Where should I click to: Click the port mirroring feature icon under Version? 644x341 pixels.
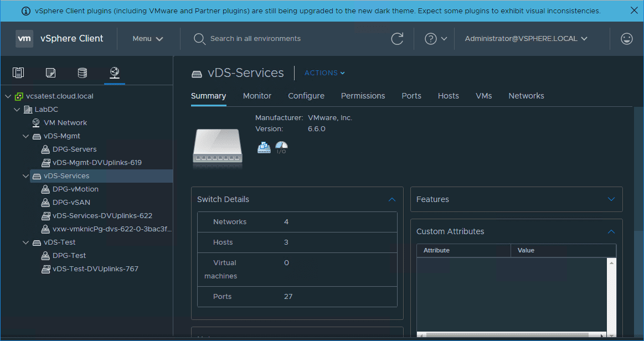264,147
